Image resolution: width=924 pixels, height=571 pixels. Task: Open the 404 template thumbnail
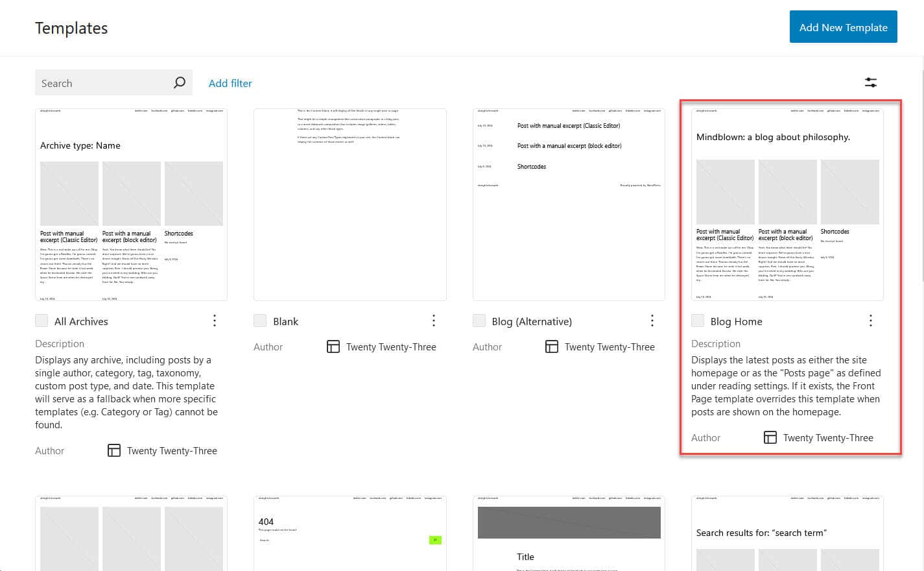click(x=350, y=533)
